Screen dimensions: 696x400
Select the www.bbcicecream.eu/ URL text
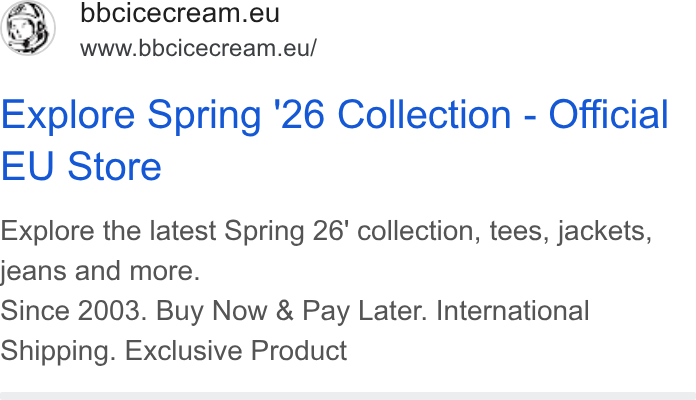coord(198,48)
